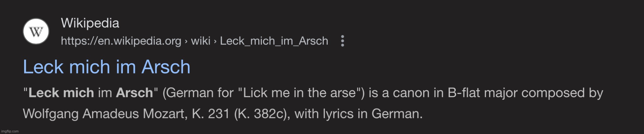Open the three-dot result options menu

tap(342, 41)
